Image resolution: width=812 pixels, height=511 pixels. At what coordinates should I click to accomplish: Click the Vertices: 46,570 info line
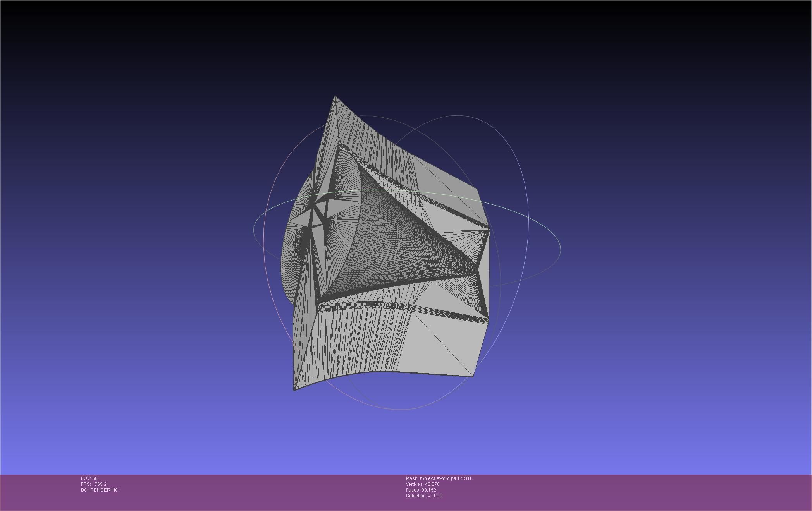[422, 484]
